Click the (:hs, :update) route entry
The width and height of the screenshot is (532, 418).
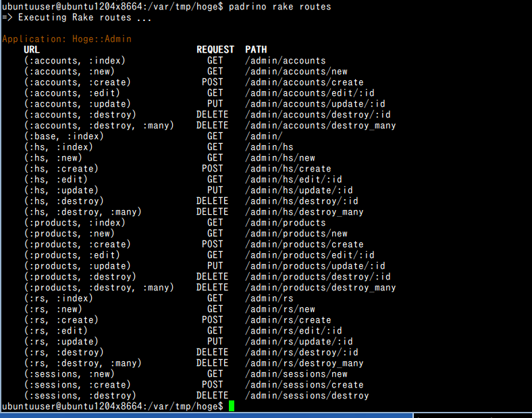click(x=61, y=190)
